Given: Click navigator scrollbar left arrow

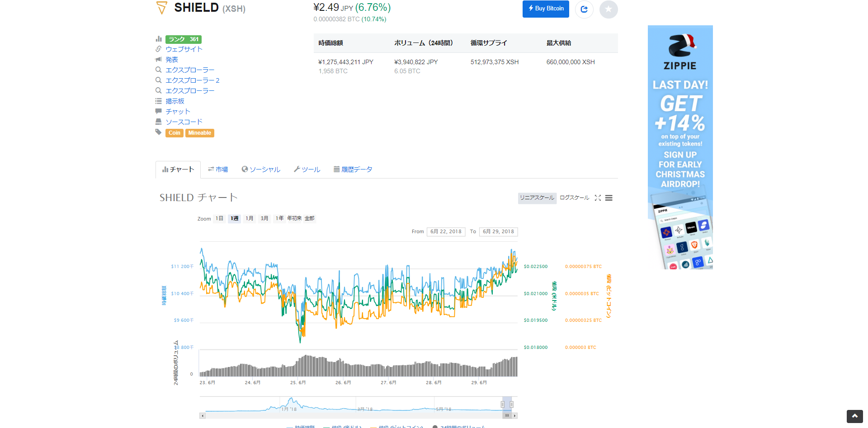Looking at the screenshot, I should (203, 416).
